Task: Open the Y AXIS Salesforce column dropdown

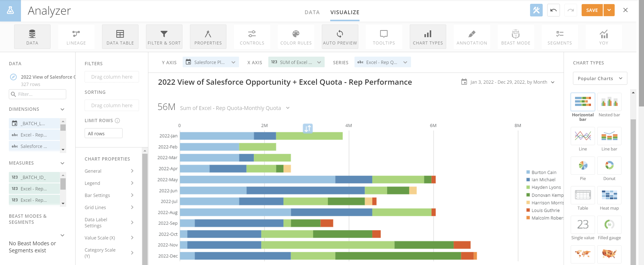Action: (x=211, y=62)
